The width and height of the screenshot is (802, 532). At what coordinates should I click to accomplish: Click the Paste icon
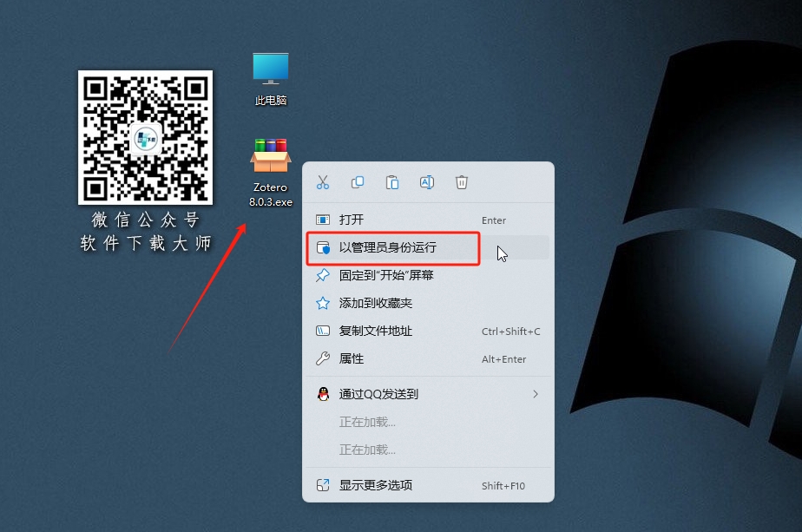[x=392, y=182]
